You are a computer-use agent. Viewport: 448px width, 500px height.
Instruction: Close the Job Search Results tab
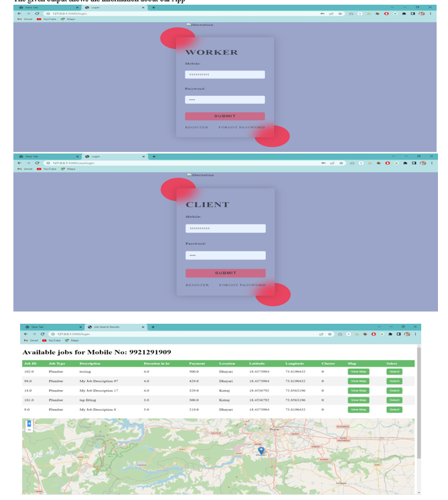(143, 327)
